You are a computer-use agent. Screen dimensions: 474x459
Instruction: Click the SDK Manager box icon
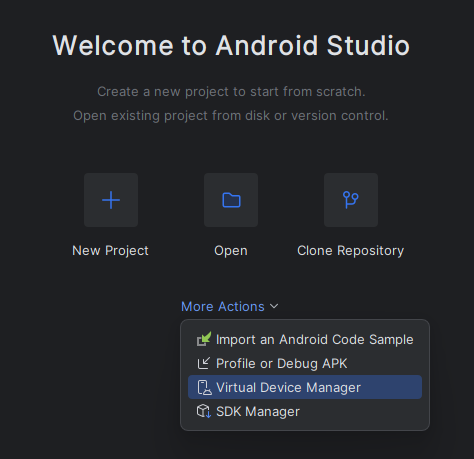(204, 411)
